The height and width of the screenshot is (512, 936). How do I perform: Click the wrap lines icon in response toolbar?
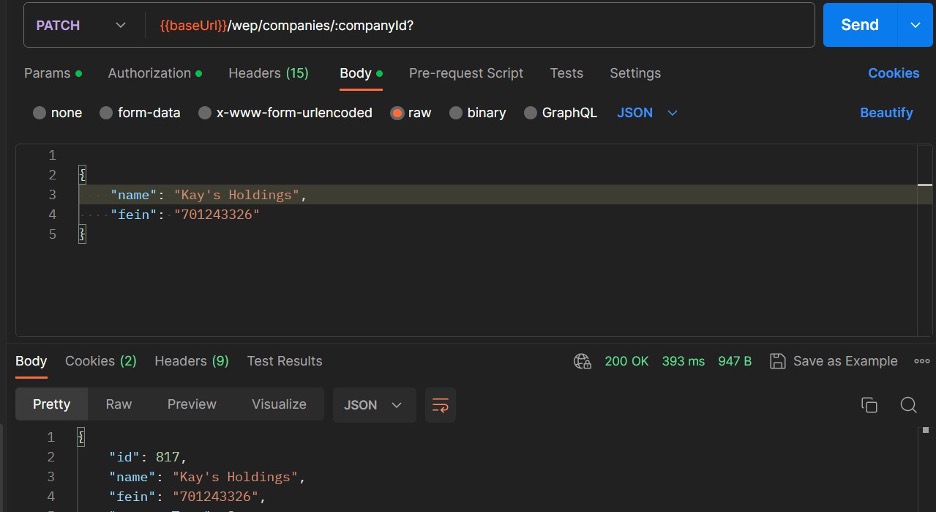coord(440,405)
